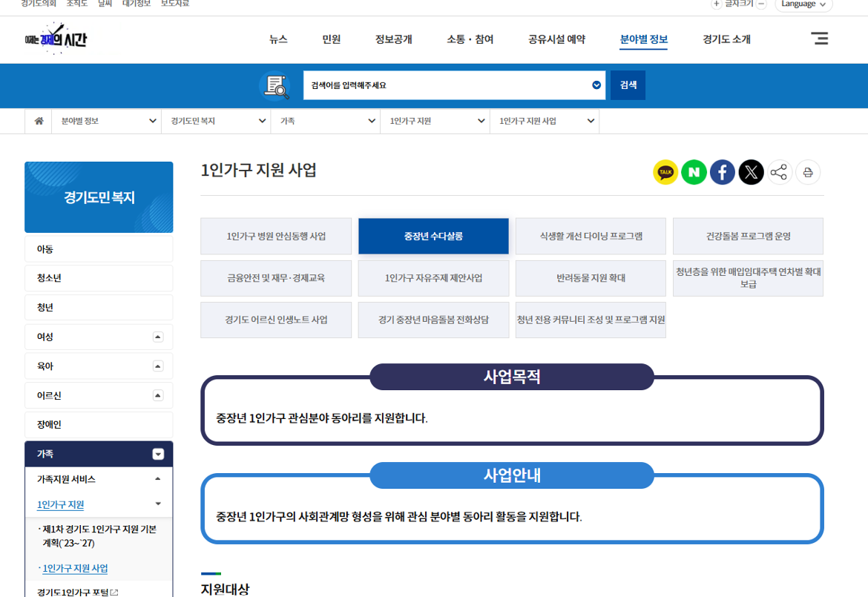The image size is (868, 597).
Task: Open the Language dropdown
Action: coord(803,5)
